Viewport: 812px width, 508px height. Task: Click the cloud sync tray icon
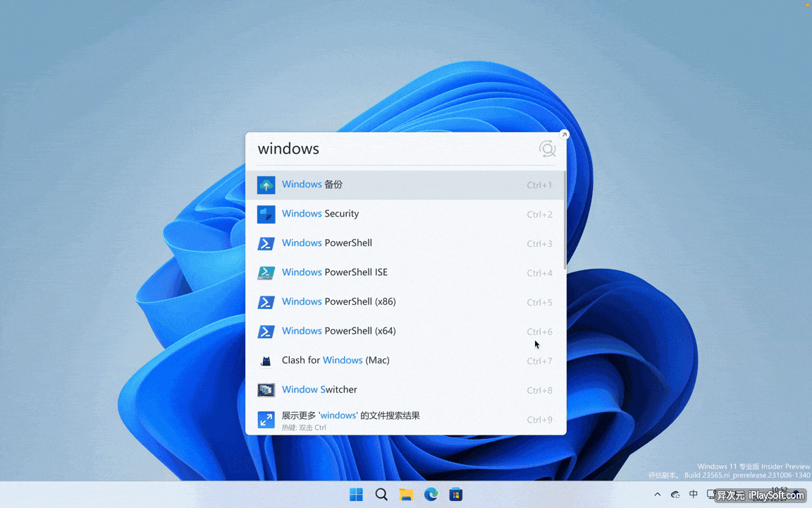(x=675, y=495)
